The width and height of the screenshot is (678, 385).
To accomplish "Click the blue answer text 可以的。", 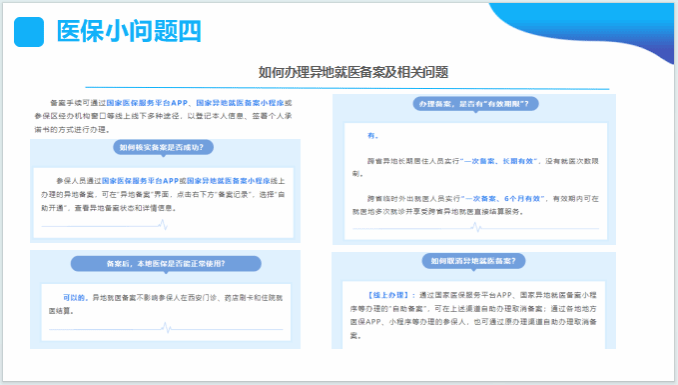I will click(x=76, y=298).
